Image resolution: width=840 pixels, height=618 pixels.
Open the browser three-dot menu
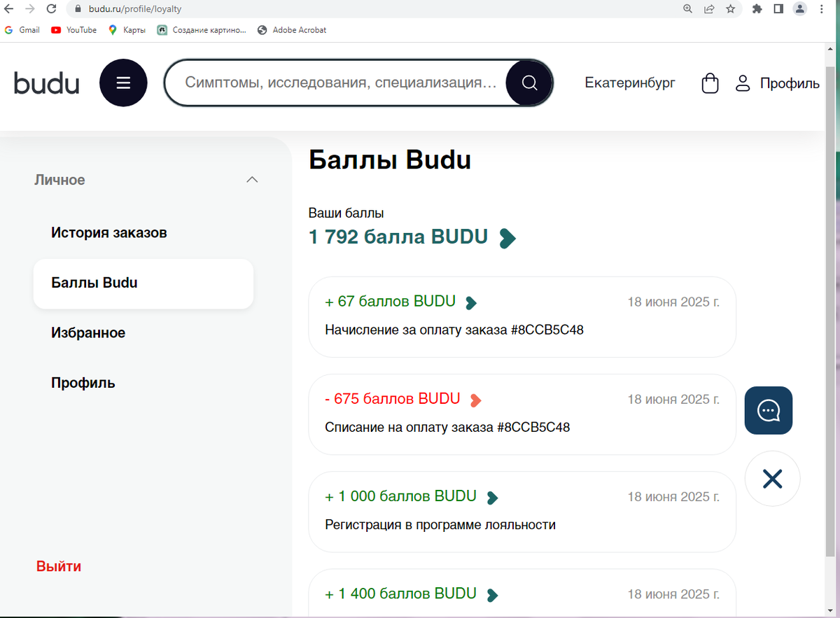[820, 9]
